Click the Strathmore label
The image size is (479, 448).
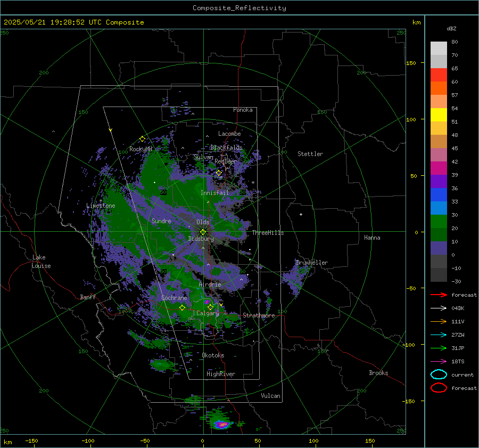[x=259, y=315]
